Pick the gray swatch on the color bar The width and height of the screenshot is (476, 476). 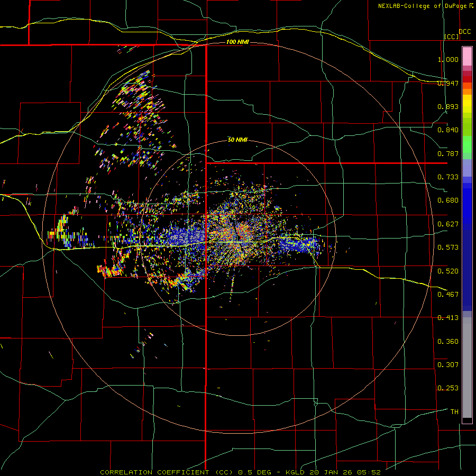467,368
